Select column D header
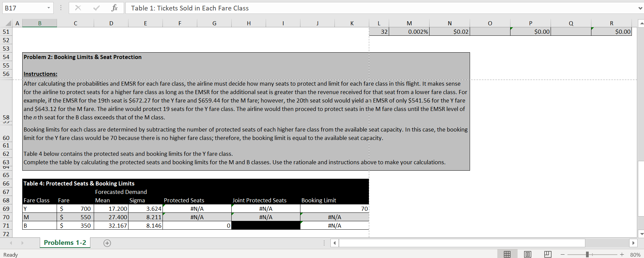The height and width of the screenshot is (258, 644). (x=111, y=23)
